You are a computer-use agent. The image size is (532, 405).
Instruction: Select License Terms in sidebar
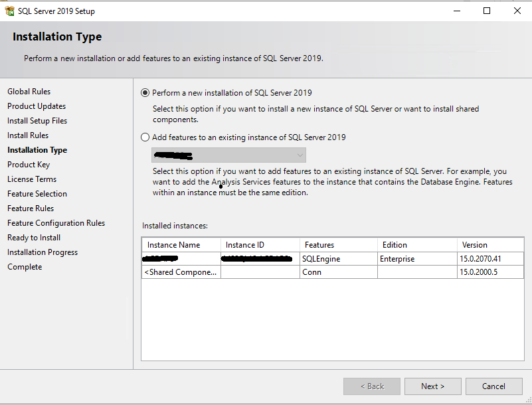pyautogui.click(x=32, y=179)
